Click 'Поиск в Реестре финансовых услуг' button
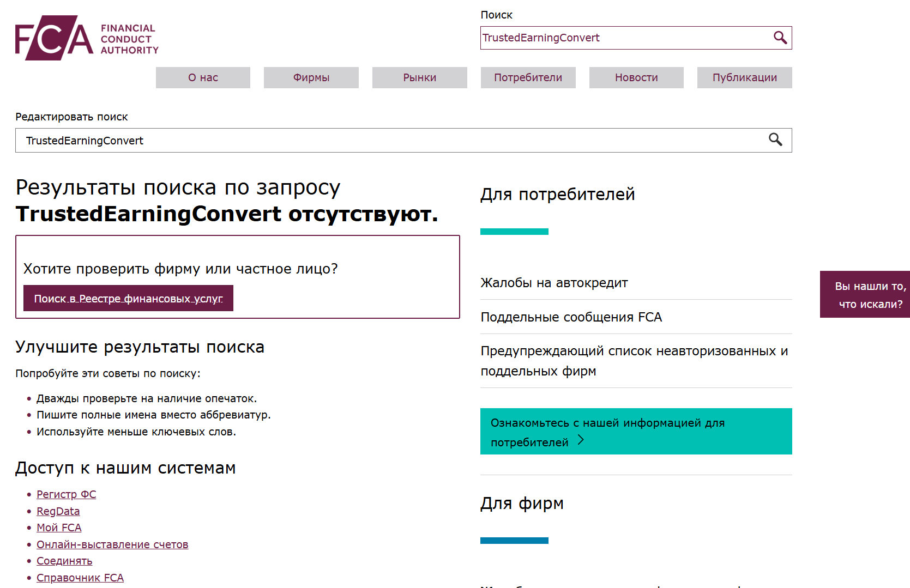 tap(128, 298)
